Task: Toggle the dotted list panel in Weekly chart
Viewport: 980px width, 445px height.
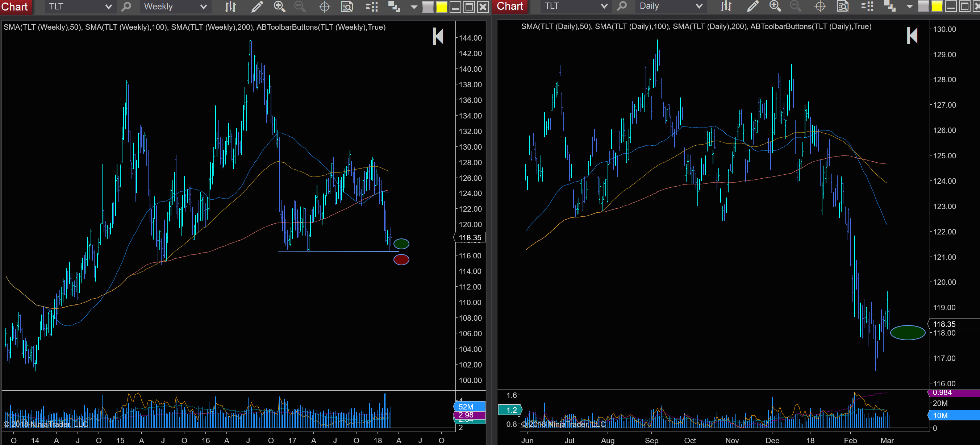Action: tap(372, 7)
